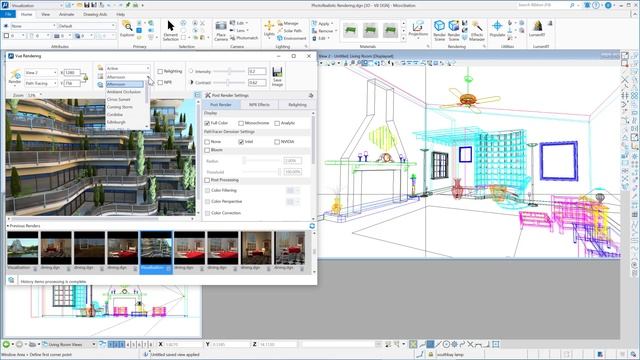Adjust the Intensity slider
This screenshot has height=360, width=640.
[x=229, y=71]
